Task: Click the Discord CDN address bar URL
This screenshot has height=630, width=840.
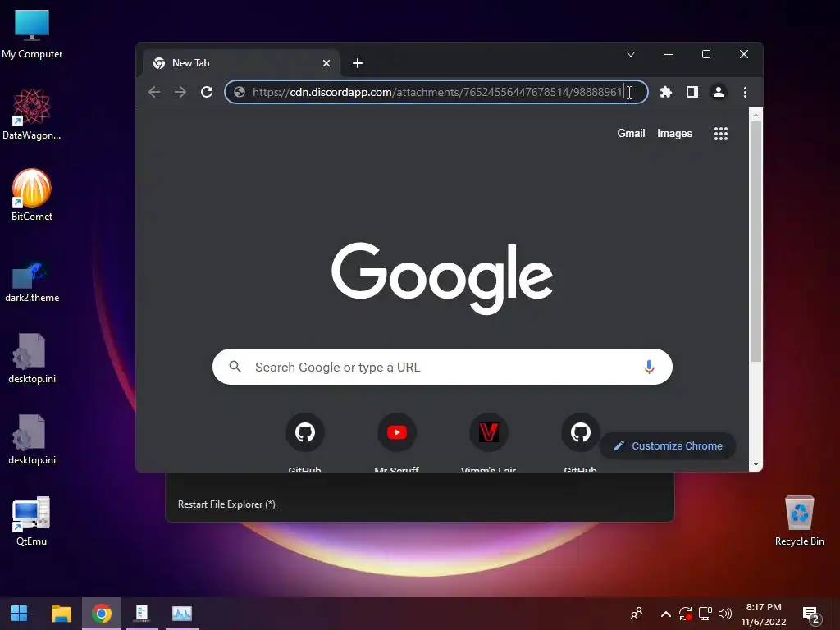Action: (x=437, y=92)
